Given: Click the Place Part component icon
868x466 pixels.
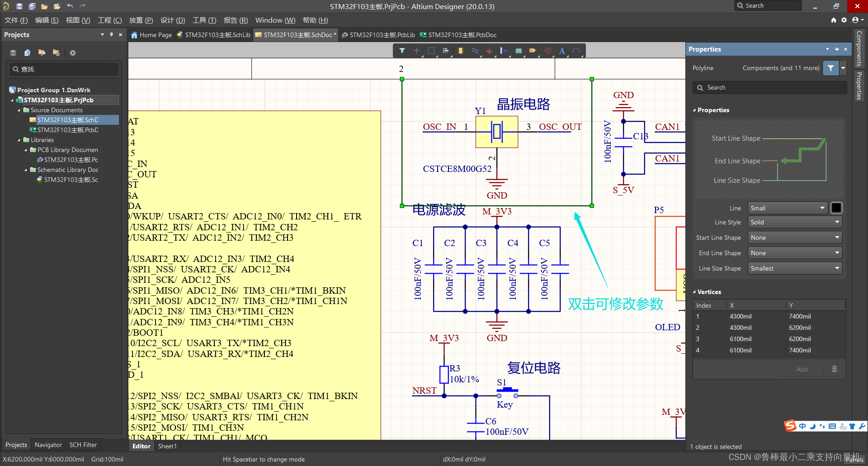Looking at the screenshot, I should [x=460, y=51].
